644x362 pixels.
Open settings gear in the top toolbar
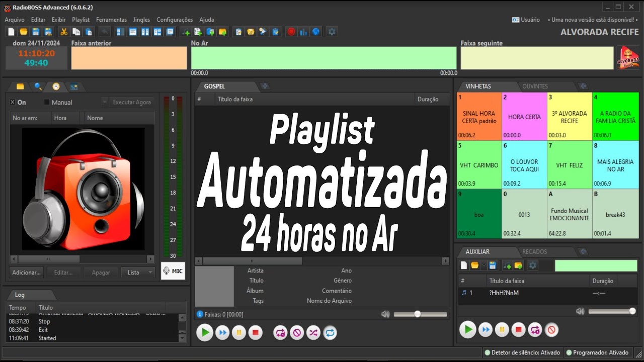click(332, 32)
